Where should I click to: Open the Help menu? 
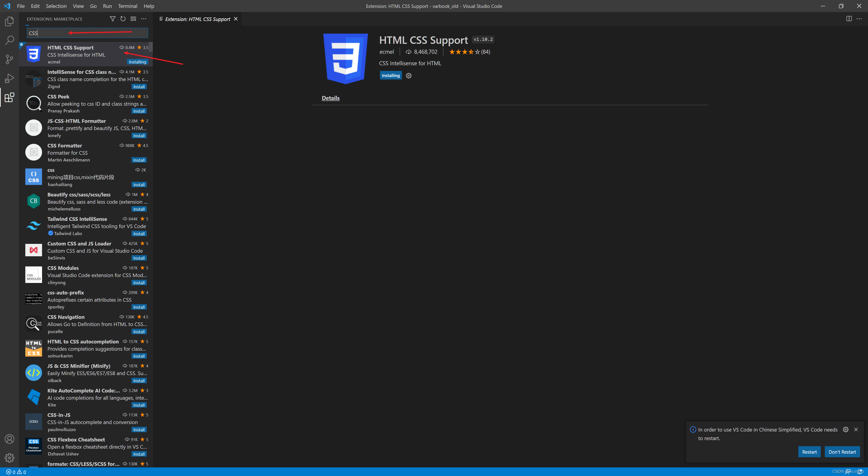[149, 6]
